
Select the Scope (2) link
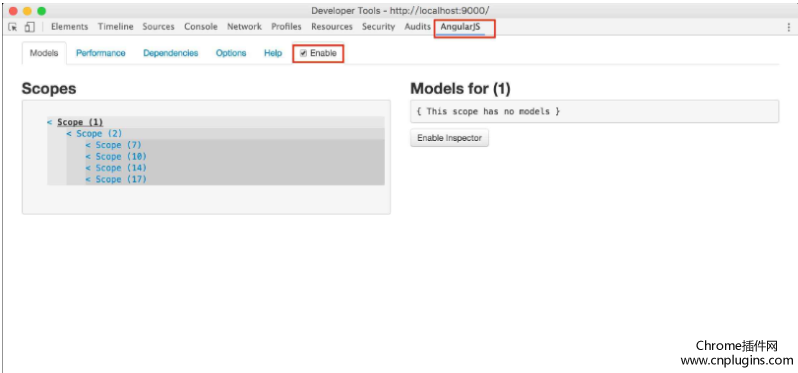(x=99, y=134)
